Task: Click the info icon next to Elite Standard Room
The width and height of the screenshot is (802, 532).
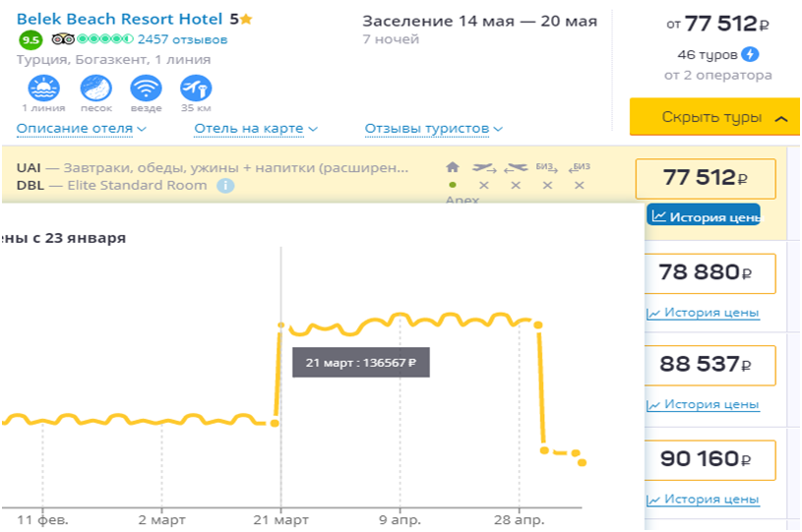Action: tap(225, 185)
